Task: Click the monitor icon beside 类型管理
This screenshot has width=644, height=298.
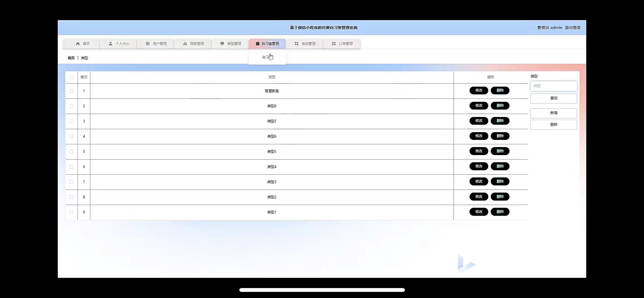Action: pyautogui.click(x=222, y=44)
